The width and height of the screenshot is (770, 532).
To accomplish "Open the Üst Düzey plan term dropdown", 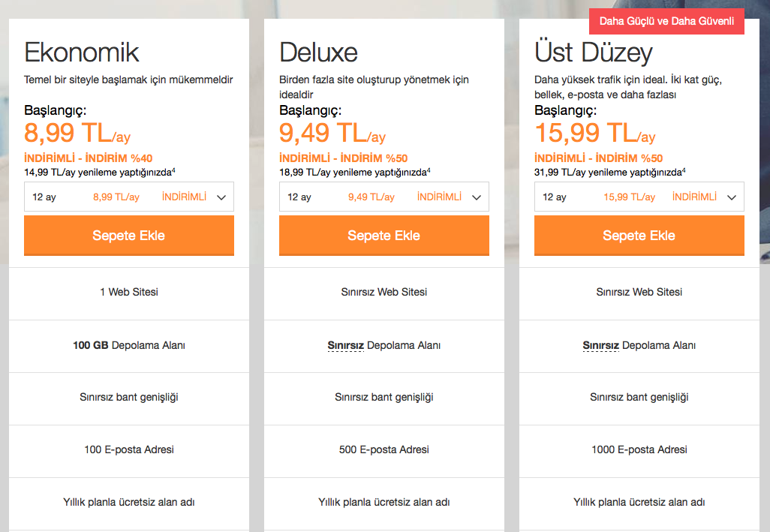I will tap(639, 197).
